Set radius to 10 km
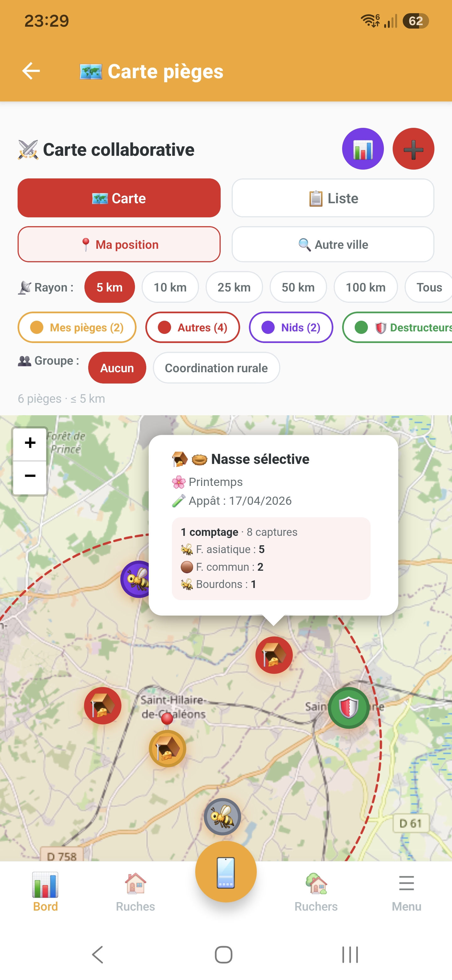 click(170, 287)
